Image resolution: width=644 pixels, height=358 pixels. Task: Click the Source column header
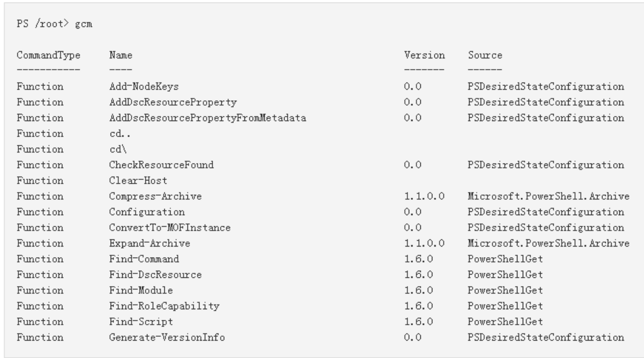coord(485,55)
